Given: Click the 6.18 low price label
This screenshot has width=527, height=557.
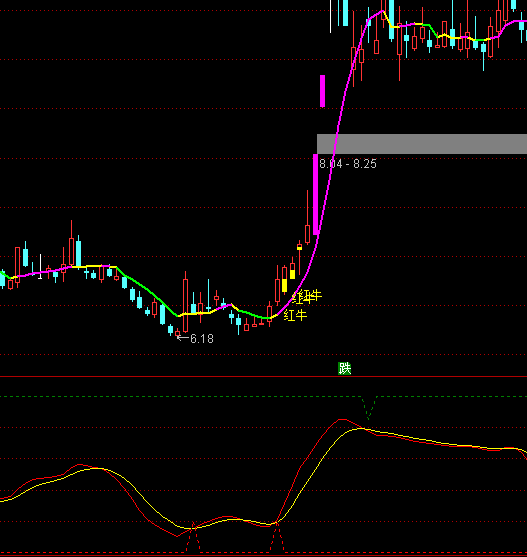Looking at the screenshot, I should click(x=202, y=339).
